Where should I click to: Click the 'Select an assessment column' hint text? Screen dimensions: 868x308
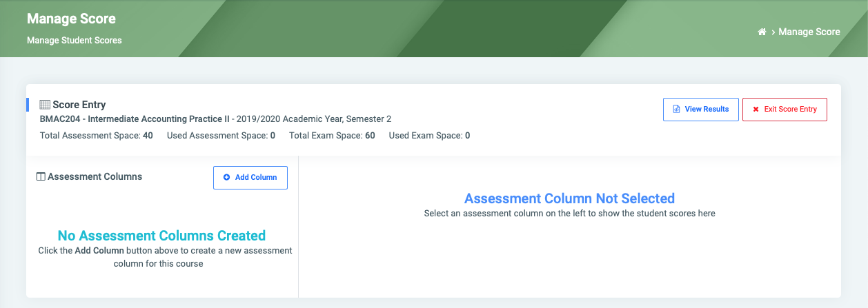(569, 214)
